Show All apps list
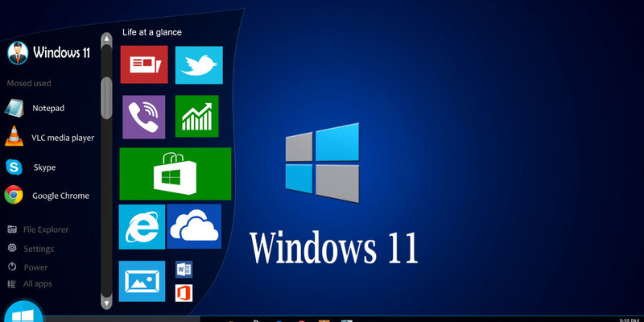644x322 pixels. pyautogui.click(x=30, y=284)
